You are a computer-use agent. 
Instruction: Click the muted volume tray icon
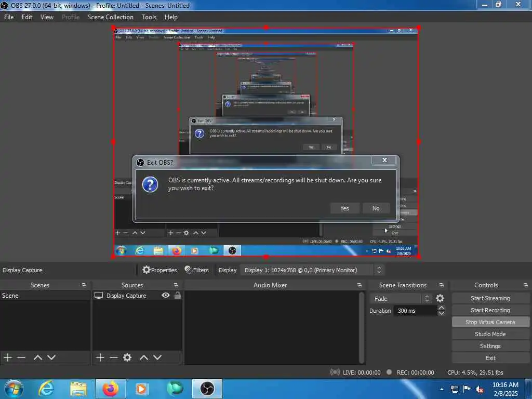click(480, 389)
